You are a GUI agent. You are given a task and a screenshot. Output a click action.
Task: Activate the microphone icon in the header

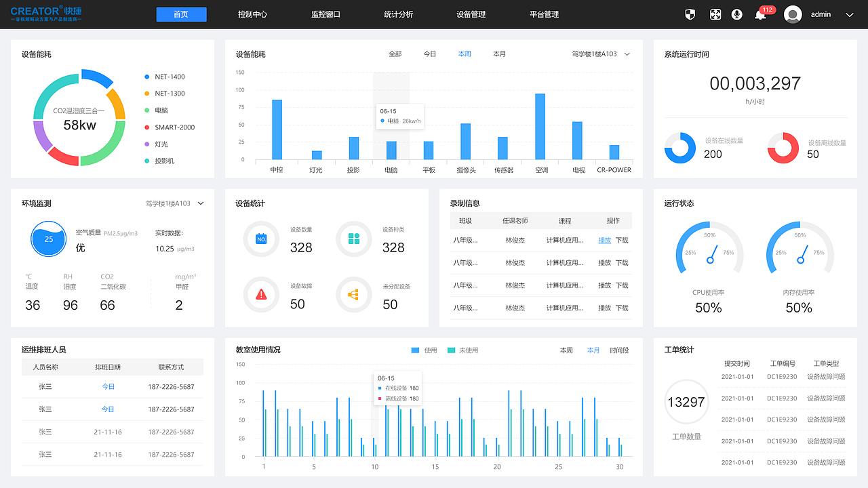737,14
